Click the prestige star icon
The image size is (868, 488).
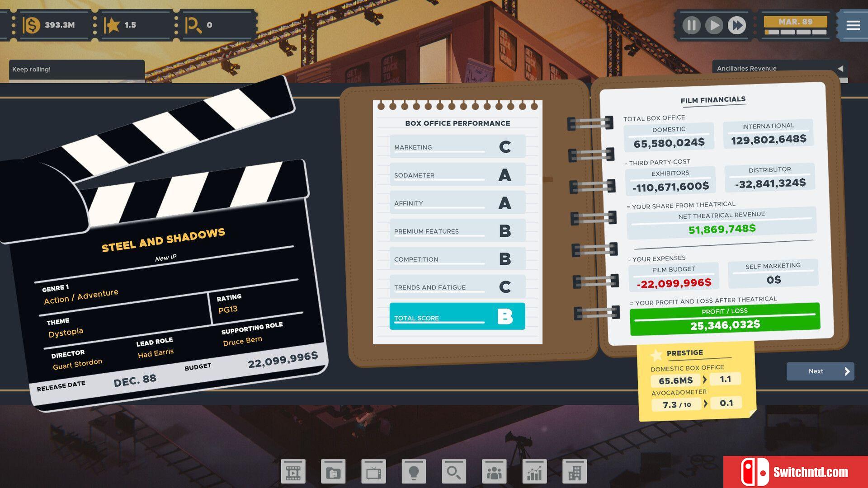coord(112,25)
